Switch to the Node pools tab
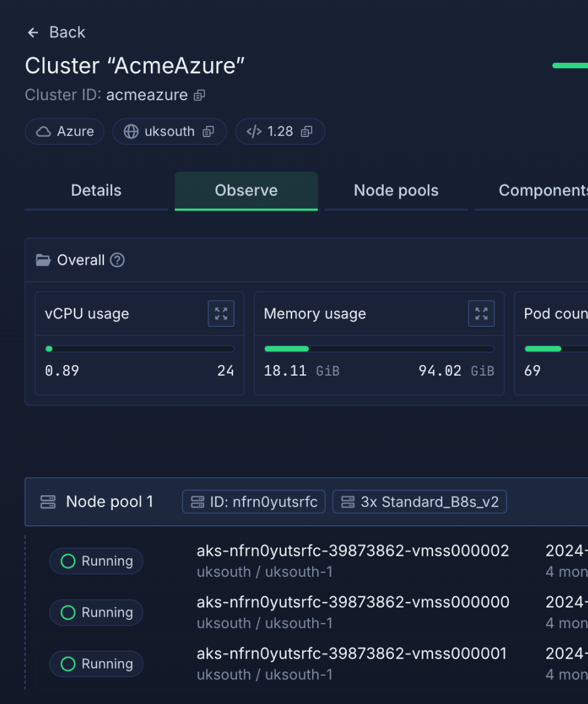 point(396,191)
